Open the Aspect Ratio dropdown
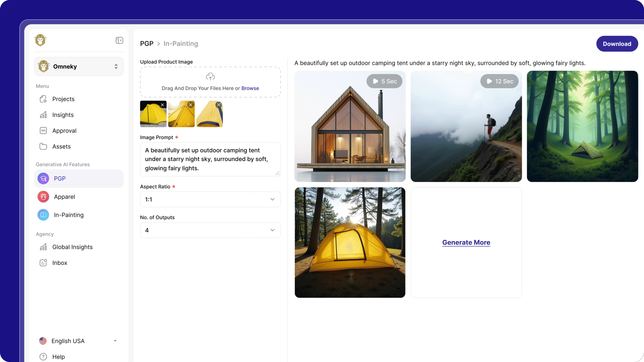The height and width of the screenshot is (362, 644). click(210, 199)
